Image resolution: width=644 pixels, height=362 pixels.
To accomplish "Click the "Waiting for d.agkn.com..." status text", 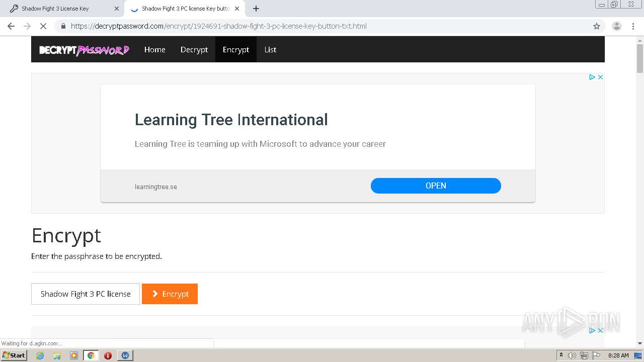I will (x=32, y=343).
